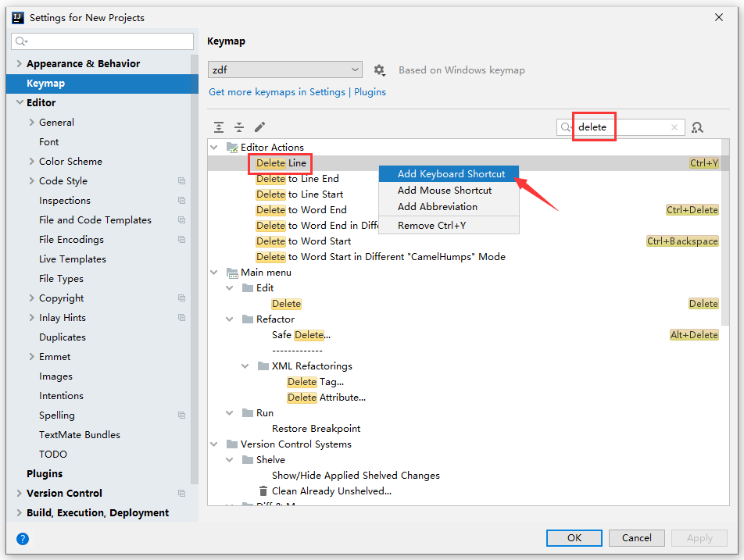Viewport: 744px width, 560px height.
Task: Collapse the Editor Actions tree node
Action: coord(214,147)
